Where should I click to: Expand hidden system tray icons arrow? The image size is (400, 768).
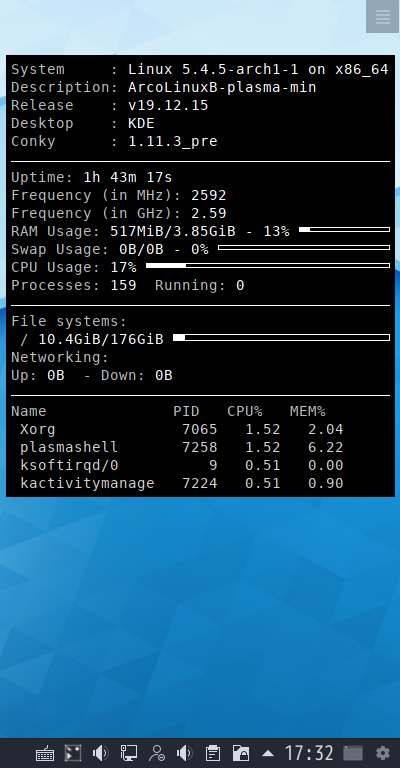[x=267, y=753]
